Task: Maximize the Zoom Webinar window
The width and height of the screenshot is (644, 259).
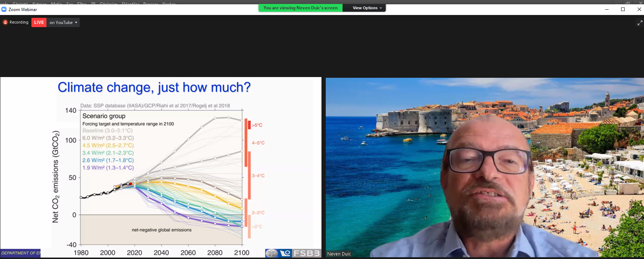Action: pyautogui.click(x=623, y=9)
